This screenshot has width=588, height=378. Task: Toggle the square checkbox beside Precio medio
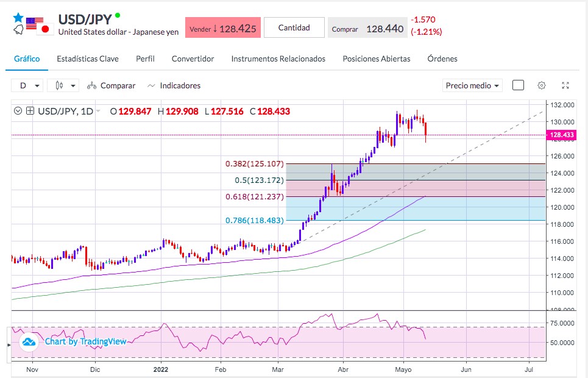click(x=518, y=85)
